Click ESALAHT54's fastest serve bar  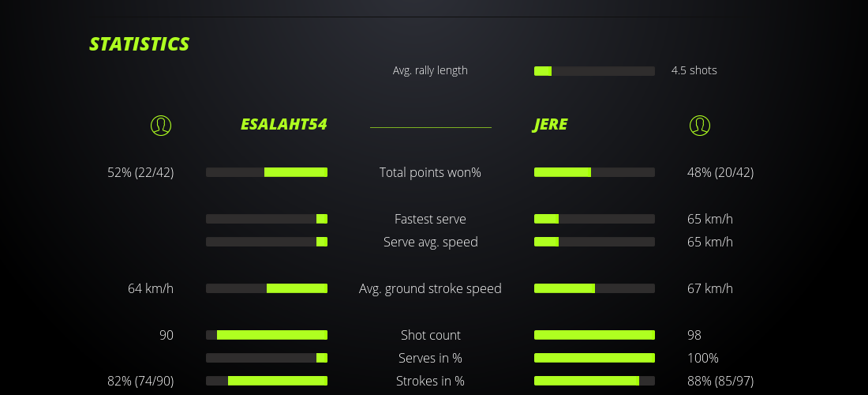[x=267, y=219]
